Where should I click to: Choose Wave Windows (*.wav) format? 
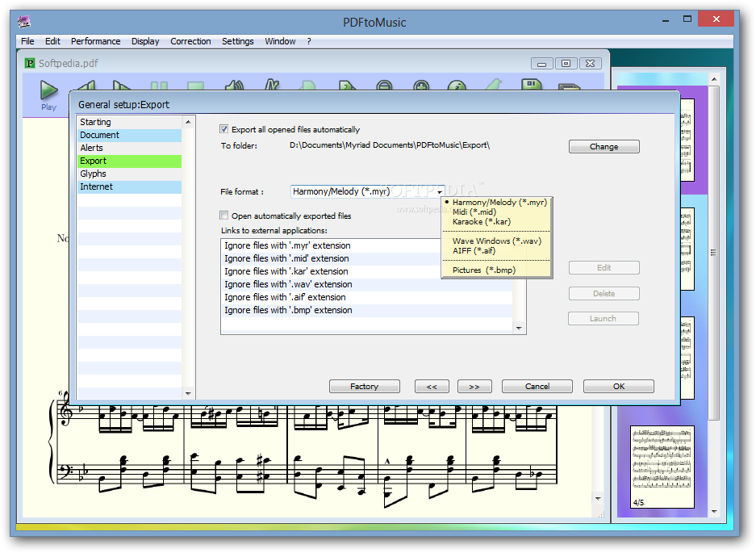coord(497,241)
